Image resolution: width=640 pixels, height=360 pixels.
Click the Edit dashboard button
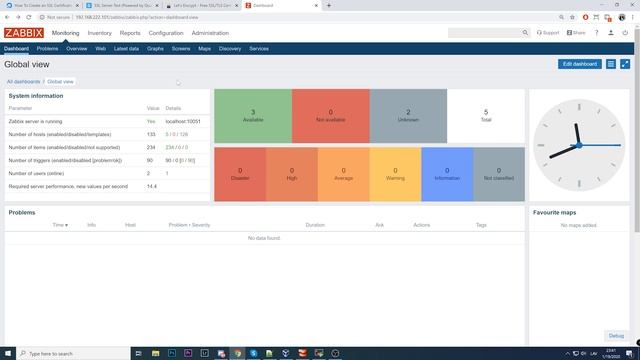[x=580, y=64]
